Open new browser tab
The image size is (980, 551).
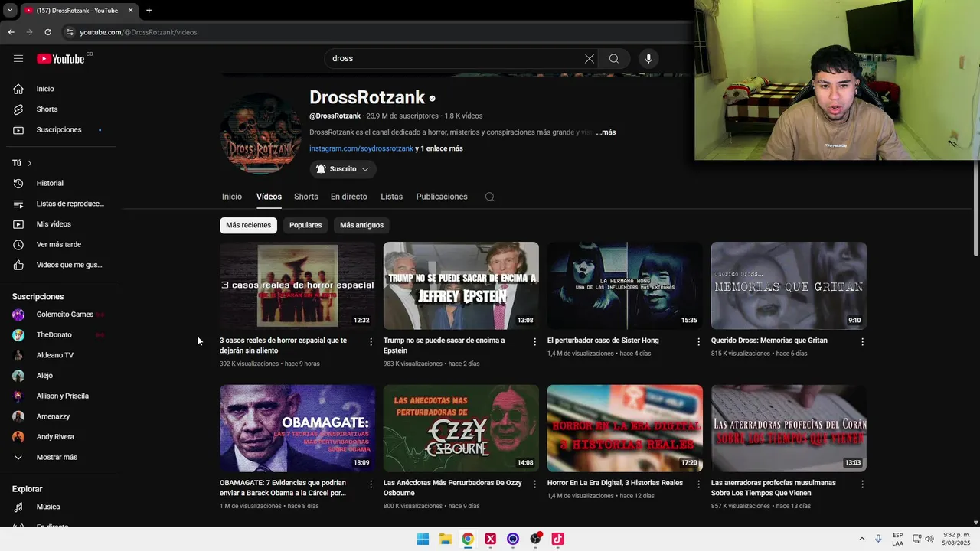tap(149, 11)
